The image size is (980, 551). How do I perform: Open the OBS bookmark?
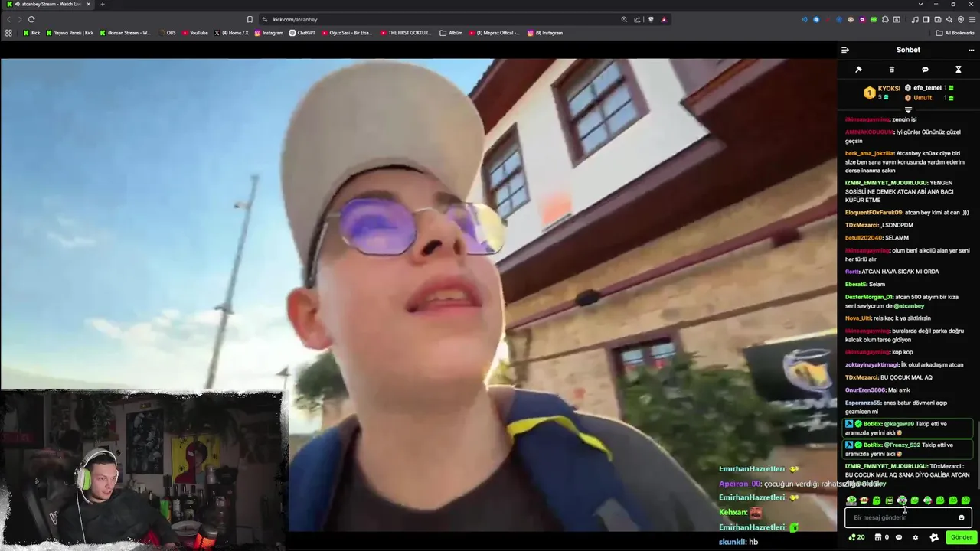[x=166, y=33]
